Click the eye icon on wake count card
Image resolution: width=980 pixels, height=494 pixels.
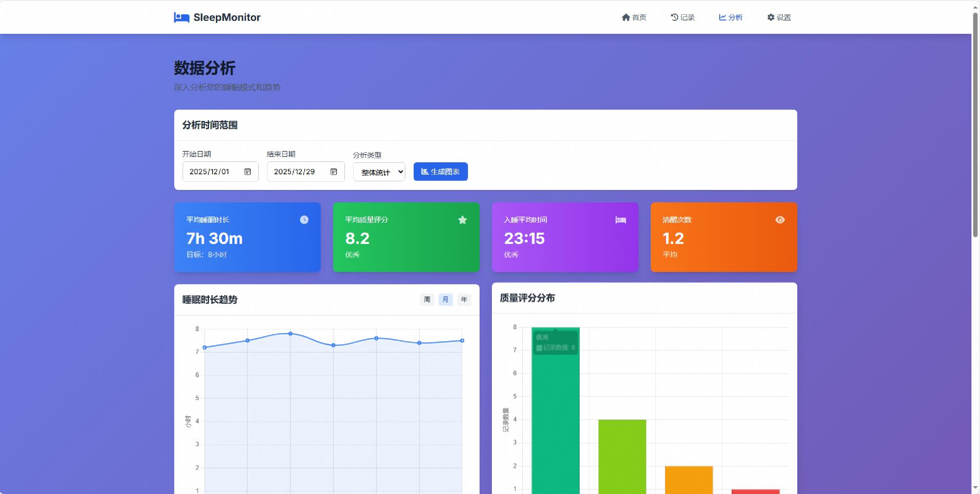click(x=779, y=220)
